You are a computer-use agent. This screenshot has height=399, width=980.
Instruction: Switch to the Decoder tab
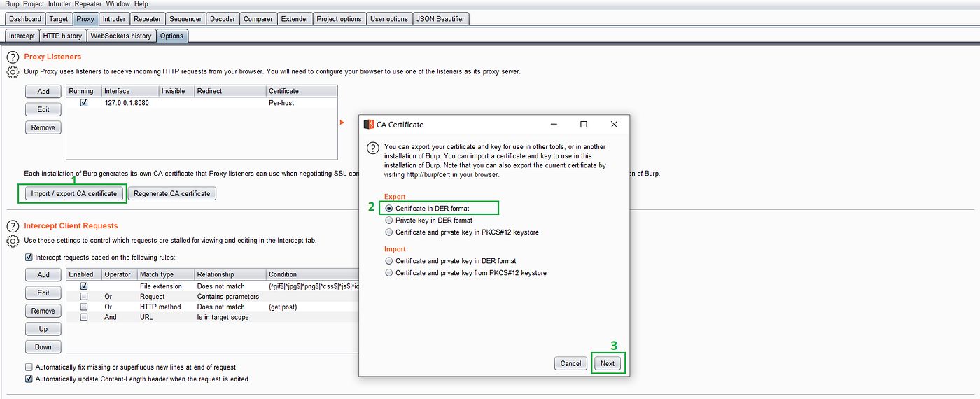click(223, 19)
